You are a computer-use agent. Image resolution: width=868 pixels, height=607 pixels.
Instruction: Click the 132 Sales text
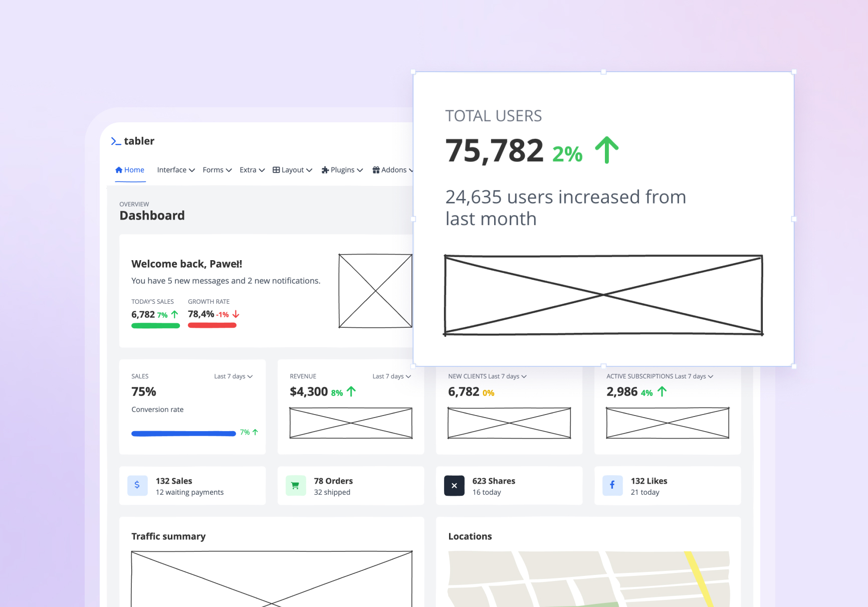(x=174, y=481)
